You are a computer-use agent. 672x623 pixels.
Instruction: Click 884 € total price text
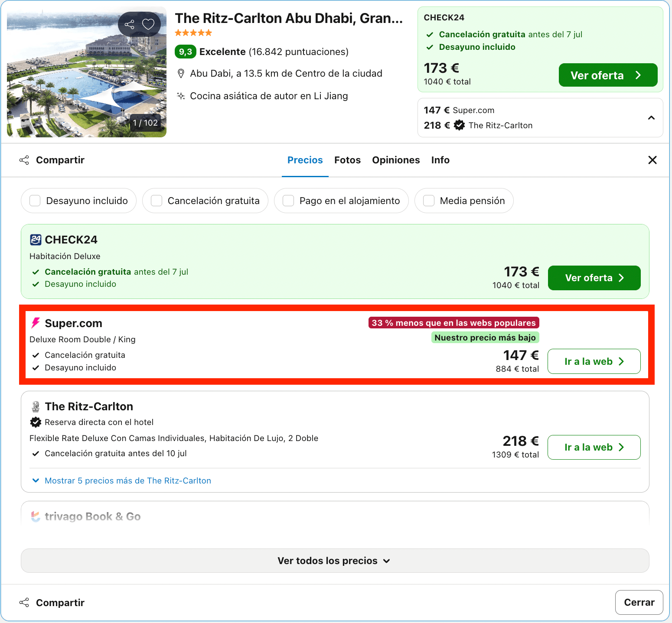517,369
